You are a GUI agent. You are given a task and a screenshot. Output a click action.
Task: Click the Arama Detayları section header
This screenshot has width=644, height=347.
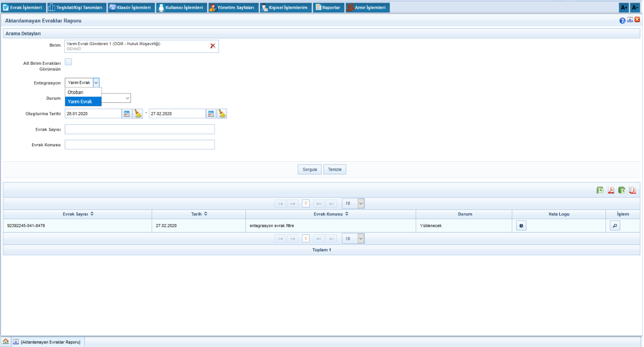click(x=322, y=34)
